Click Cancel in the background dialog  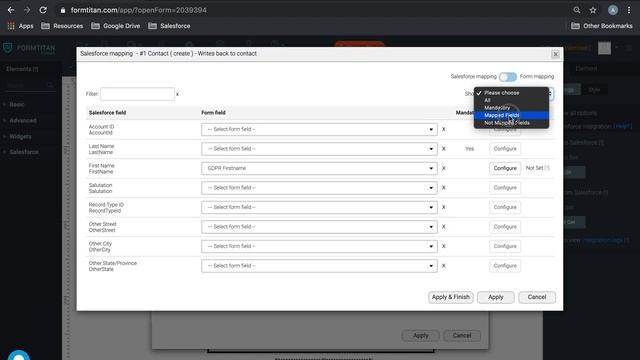pos(462,336)
